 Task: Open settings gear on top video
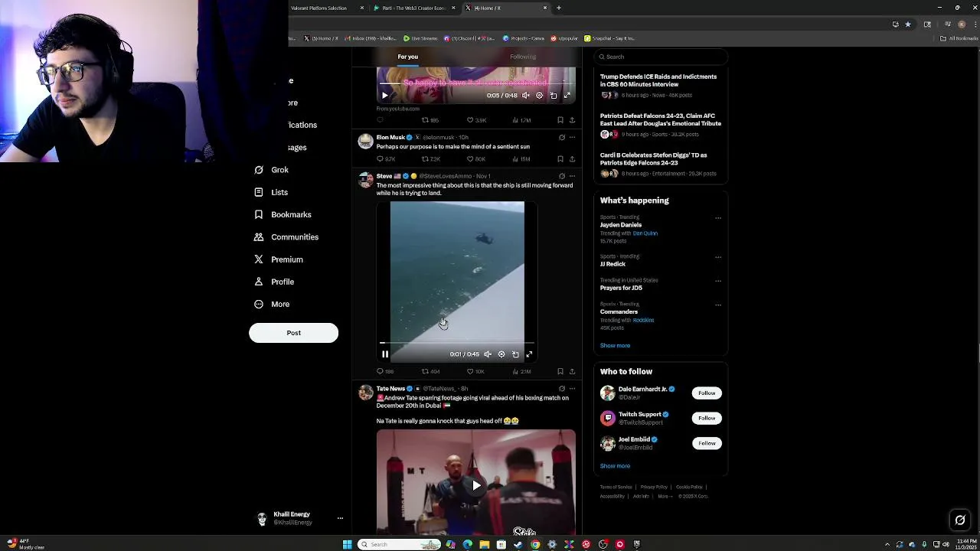[539, 96]
